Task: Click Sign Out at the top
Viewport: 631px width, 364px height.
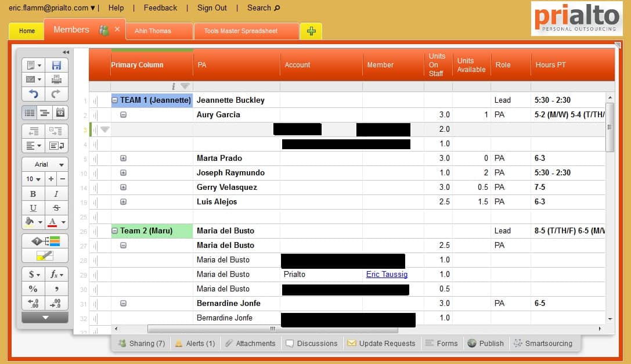Action: click(212, 8)
